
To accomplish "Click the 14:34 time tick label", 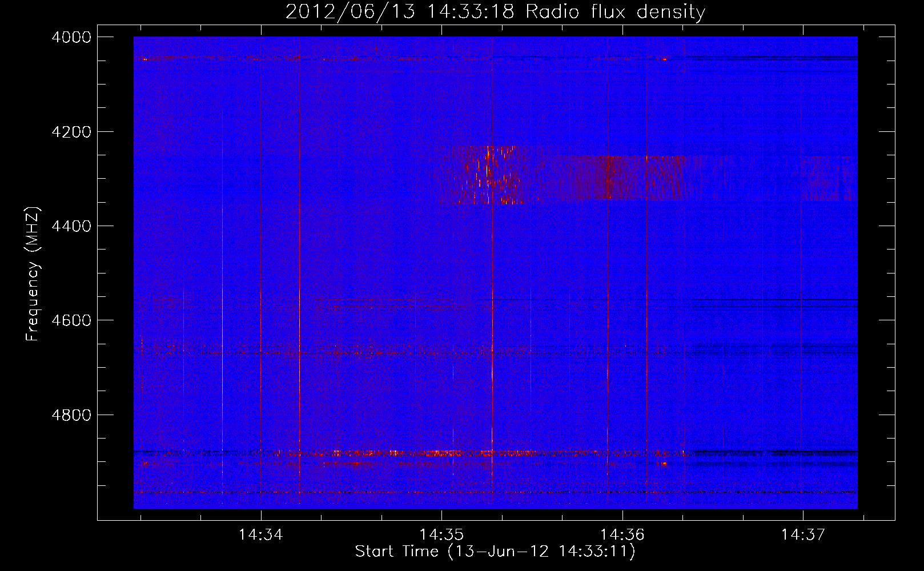I will tap(260, 535).
